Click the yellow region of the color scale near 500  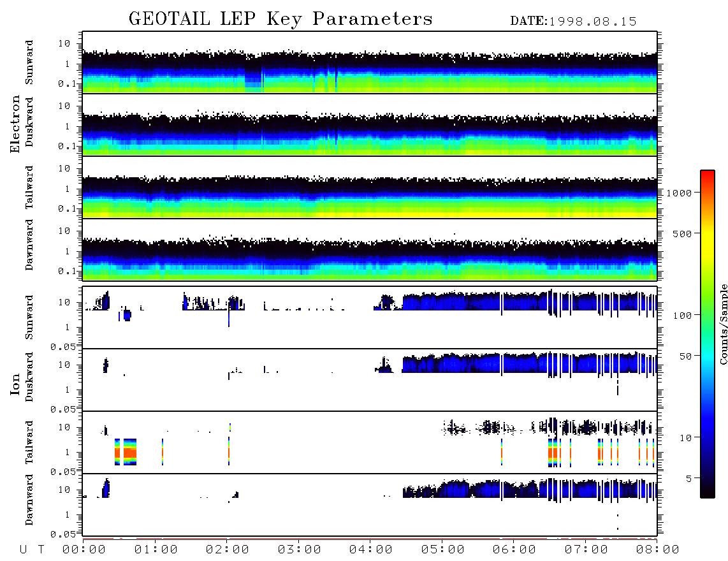(708, 233)
